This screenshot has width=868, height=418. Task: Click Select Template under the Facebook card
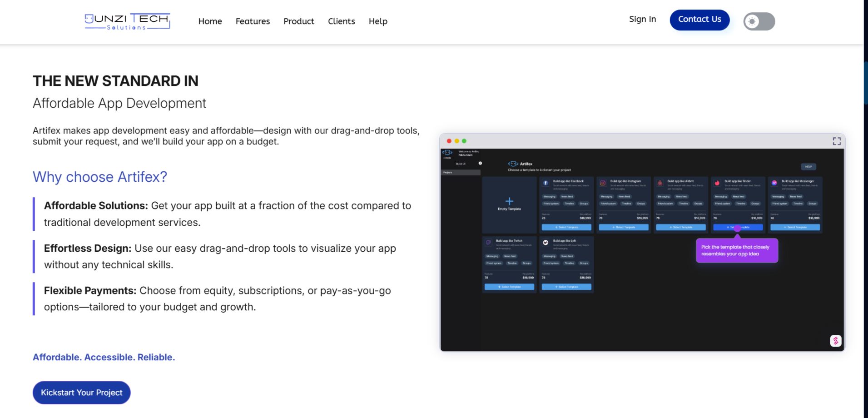click(566, 227)
